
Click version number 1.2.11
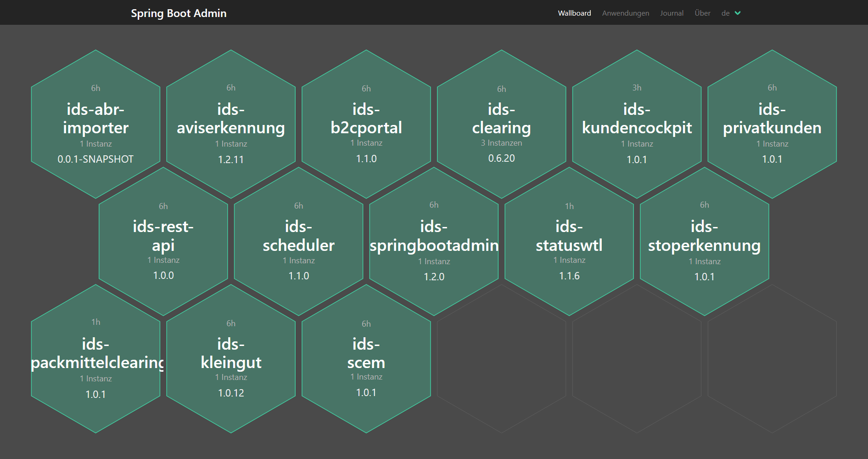231,159
